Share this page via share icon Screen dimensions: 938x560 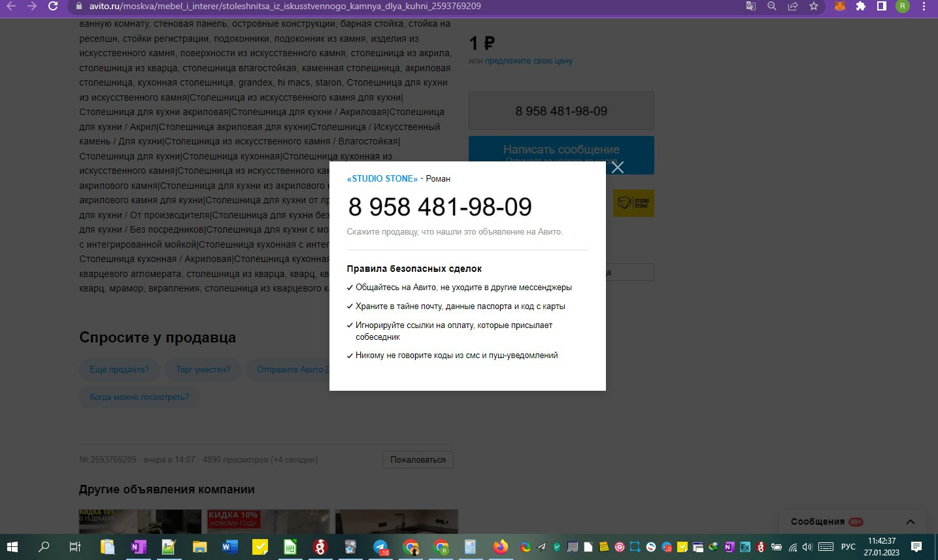pos(793,6)
